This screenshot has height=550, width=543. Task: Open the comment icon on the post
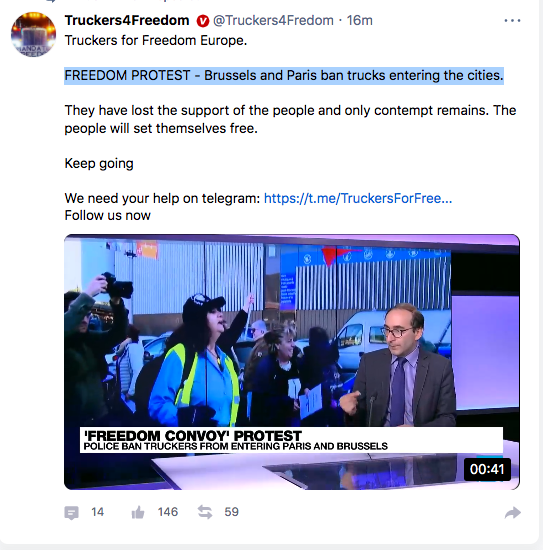[72, 512]
